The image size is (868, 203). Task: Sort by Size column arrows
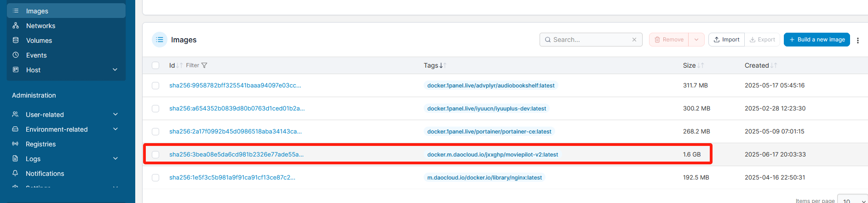click(701, 65)
